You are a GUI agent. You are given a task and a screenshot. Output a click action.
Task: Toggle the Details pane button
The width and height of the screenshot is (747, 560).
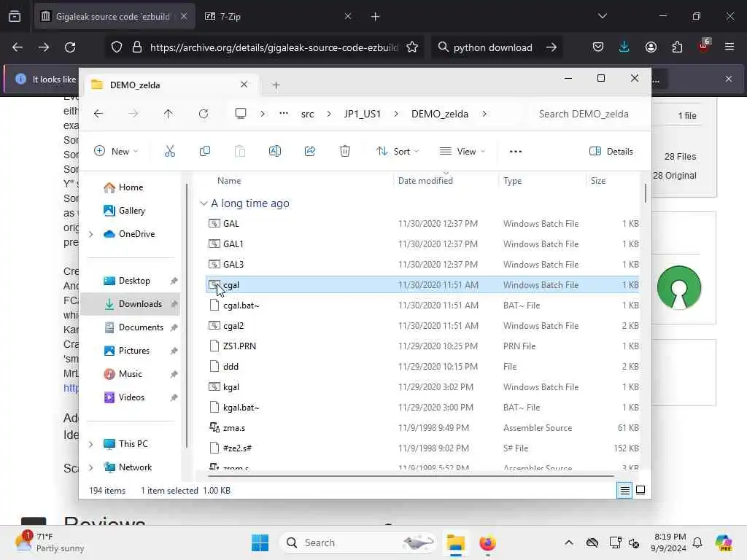point(611,152)
